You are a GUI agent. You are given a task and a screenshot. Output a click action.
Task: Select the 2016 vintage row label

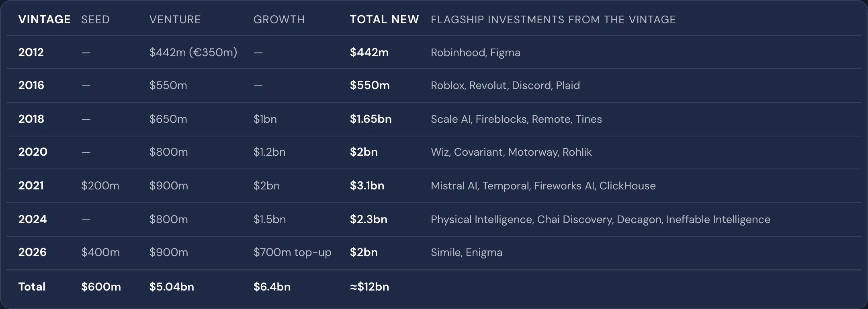(31, 85)
